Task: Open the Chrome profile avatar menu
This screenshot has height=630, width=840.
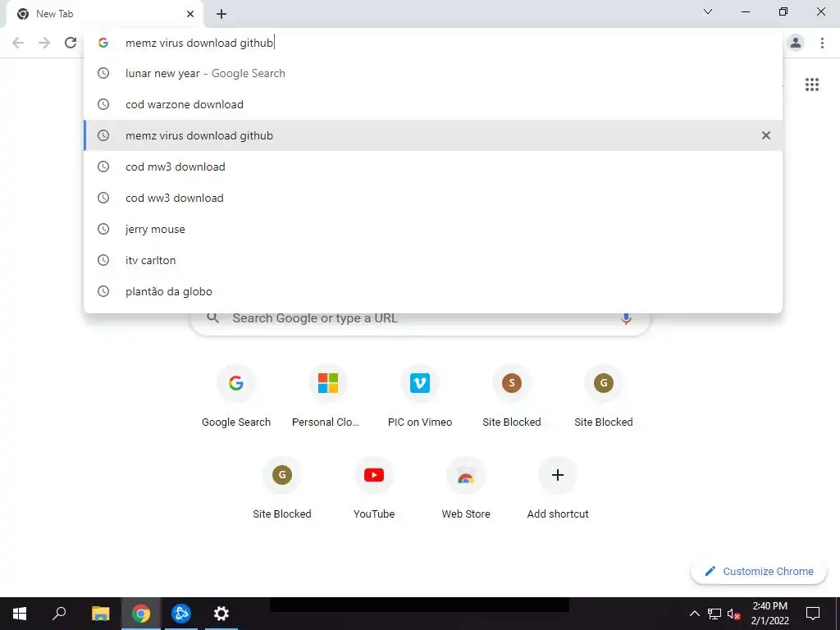Action: coord(796,43)
